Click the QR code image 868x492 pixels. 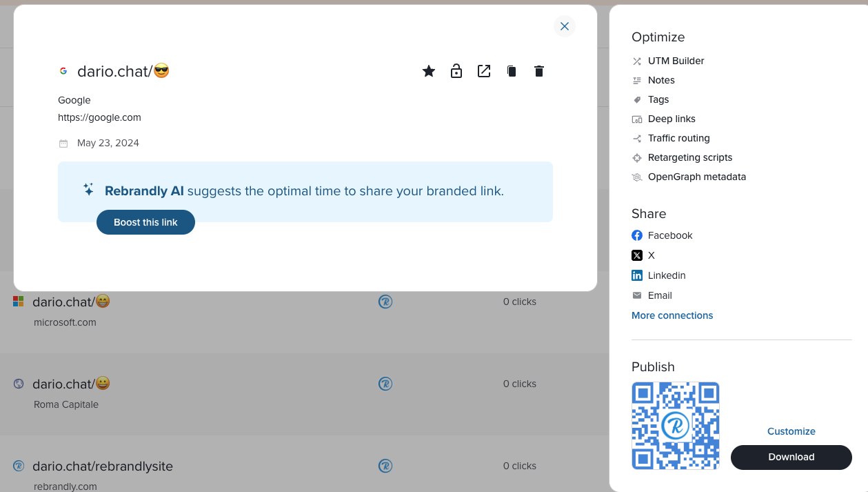click(x=676, y=426)
